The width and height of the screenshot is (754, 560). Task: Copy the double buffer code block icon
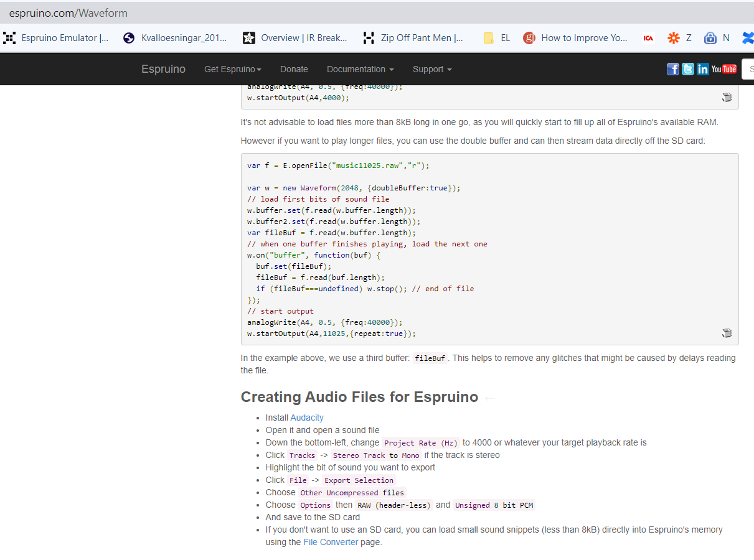[727, 334]
